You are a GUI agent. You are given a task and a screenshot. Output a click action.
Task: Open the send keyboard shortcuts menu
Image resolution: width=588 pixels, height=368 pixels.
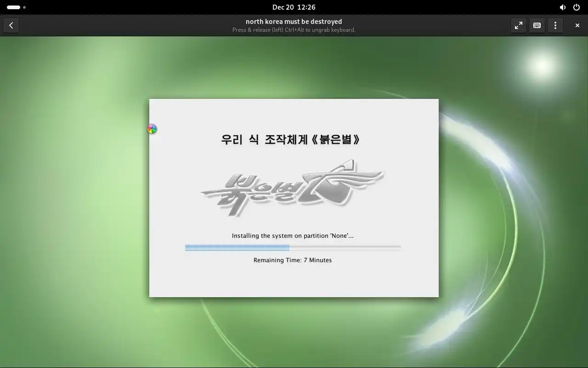(537, 25)
